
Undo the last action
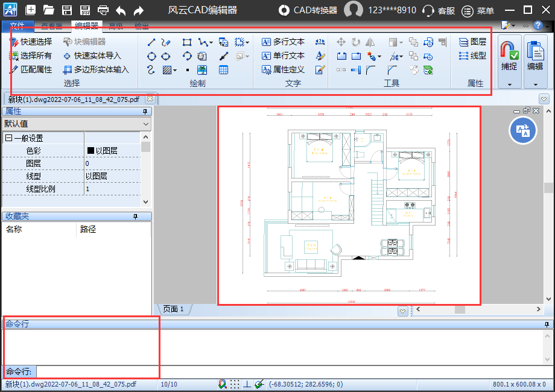point(121,11)
